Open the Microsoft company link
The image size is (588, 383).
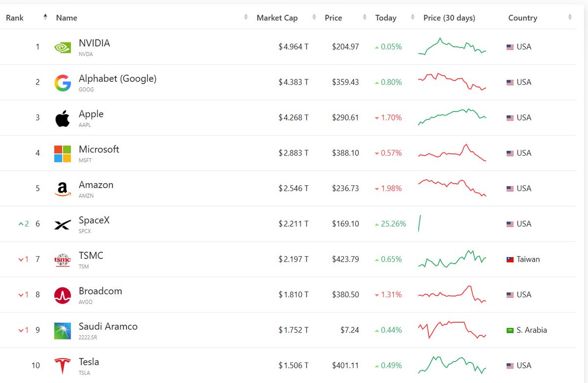click(99, 149)
